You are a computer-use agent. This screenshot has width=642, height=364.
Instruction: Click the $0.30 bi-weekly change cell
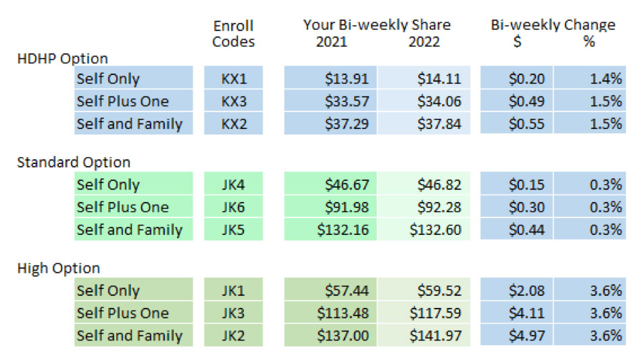coord(516,207)
